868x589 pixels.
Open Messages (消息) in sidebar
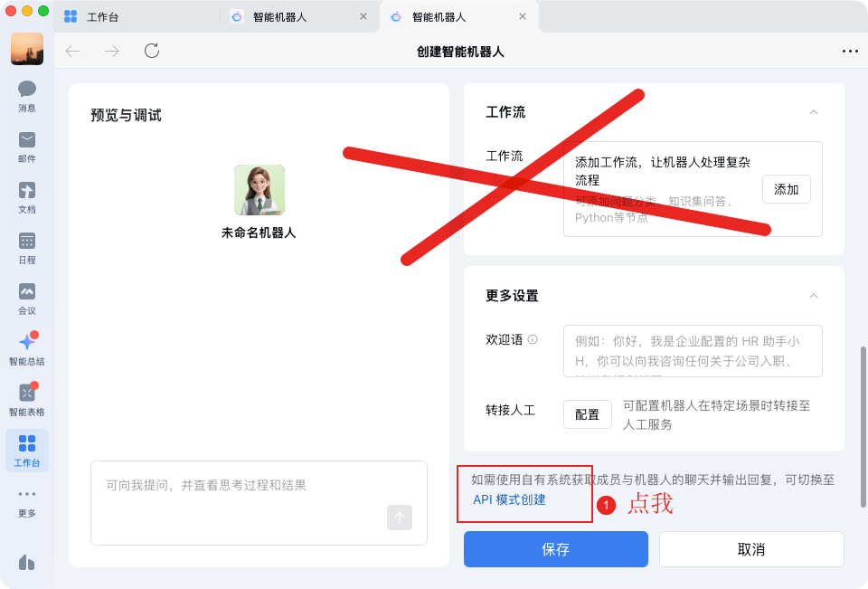[27, 95]
